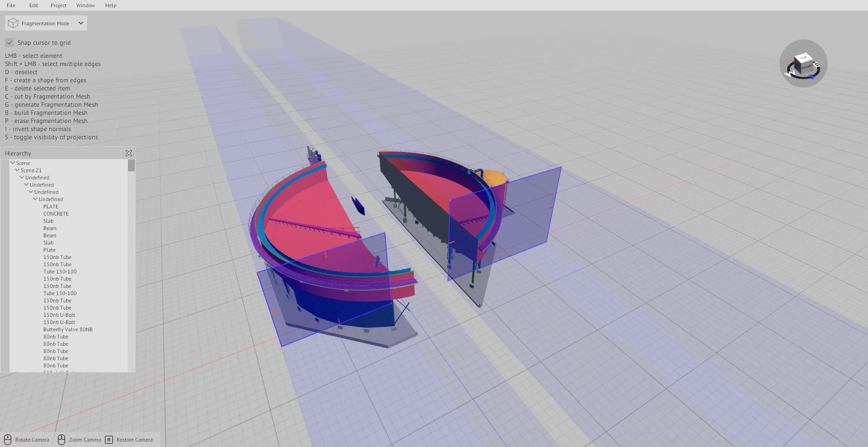868x447 pixels.
Task: Click the Rotate Camera label
Action: pos(32,440)
